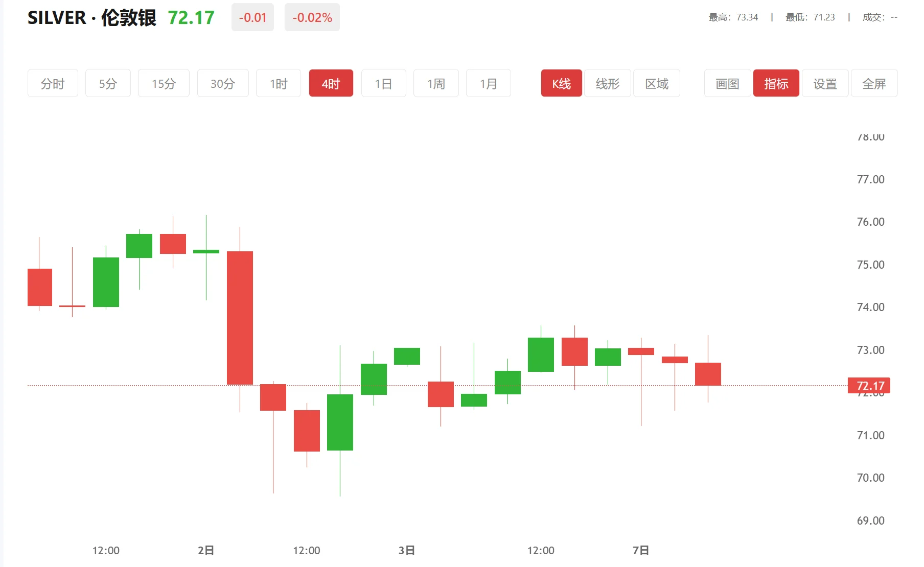The image size is (924, 567).
Task: Enter 全屏 fullscreen mode
Action: 874,83
